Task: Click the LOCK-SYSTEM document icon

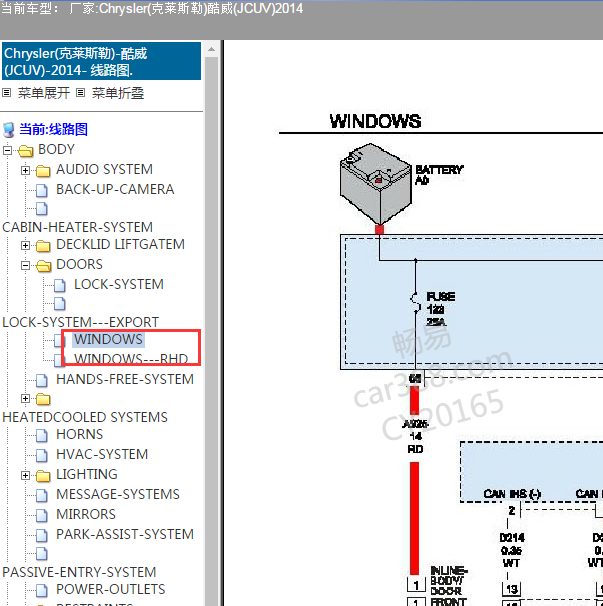Action: (60, 285)
